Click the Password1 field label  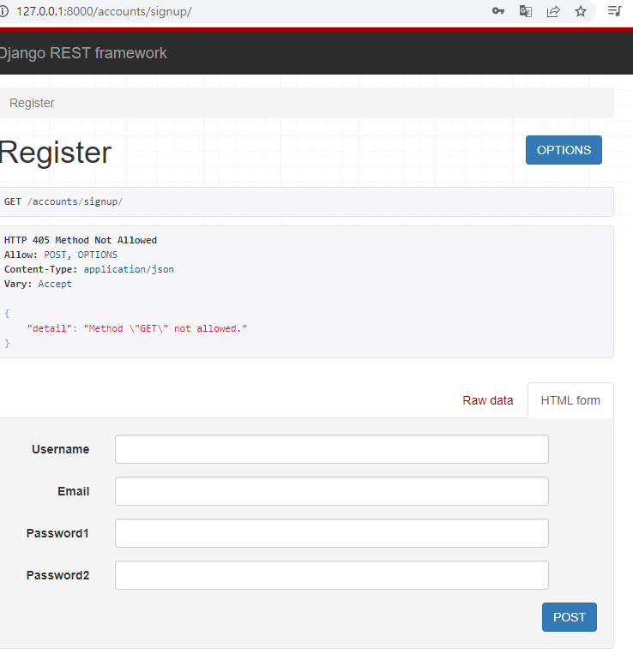(57, 533)
